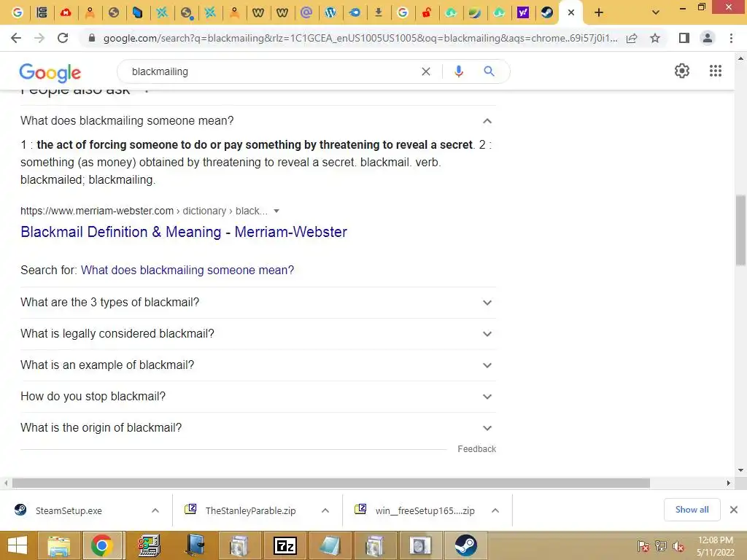Click the scroll-down arrow of the page
Image resolution: width=747 pixels, height=560 pixels.
click(x=740, y=470)
